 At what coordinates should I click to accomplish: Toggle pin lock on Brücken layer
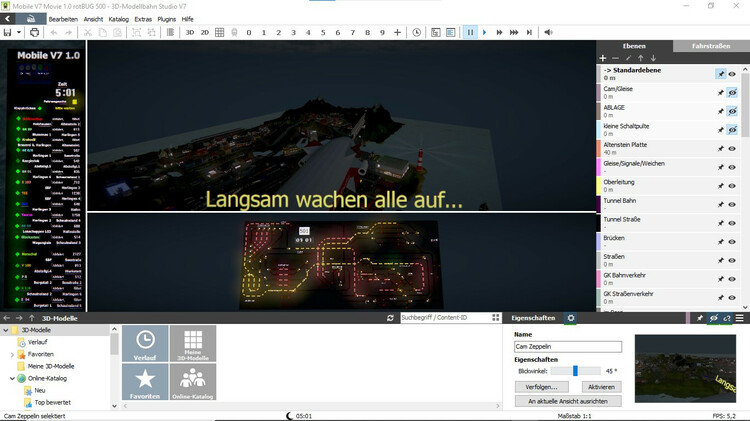coord(718,243)
